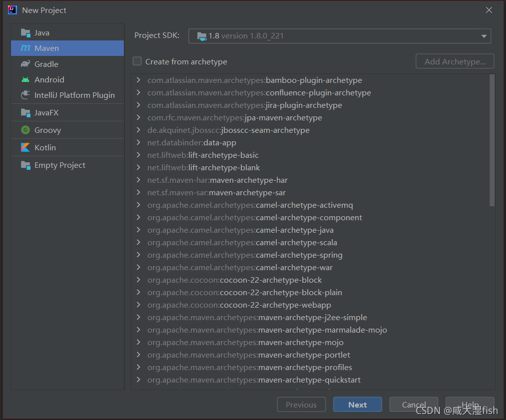The width and height of the screenshot is (506, 420).
Task: Select camel-archetype-scala row
Action: [x=310, y=242]
